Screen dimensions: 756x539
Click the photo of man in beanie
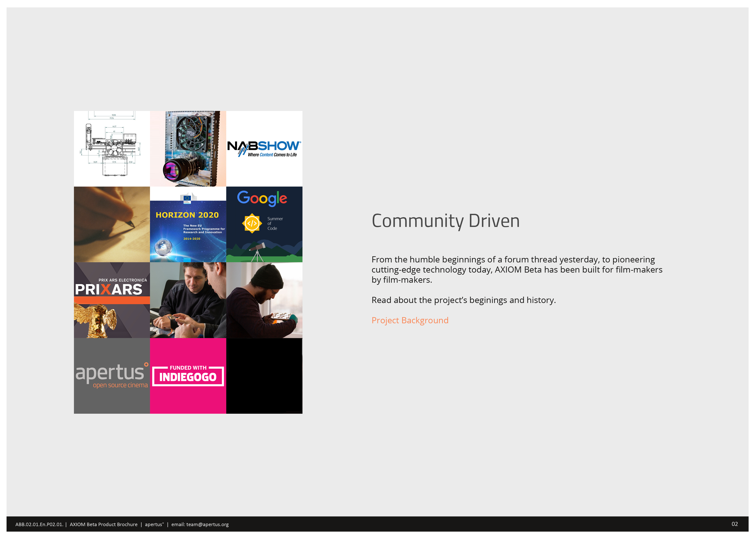click(x=264, y=300)
